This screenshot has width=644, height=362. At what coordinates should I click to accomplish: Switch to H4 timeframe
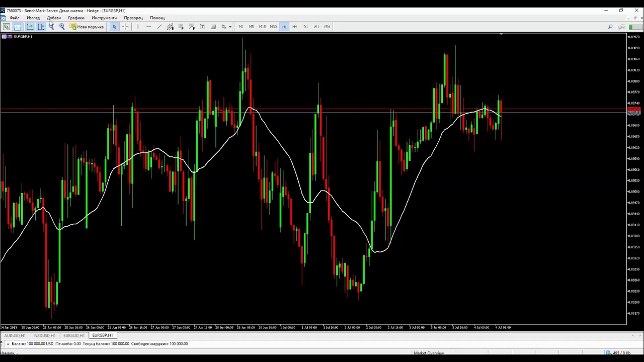pos(294,27)
